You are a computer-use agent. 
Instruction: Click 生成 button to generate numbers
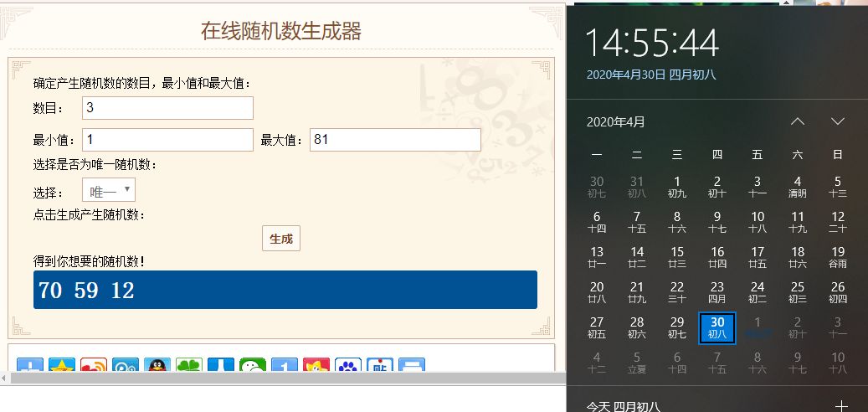(x=281, y=239)
